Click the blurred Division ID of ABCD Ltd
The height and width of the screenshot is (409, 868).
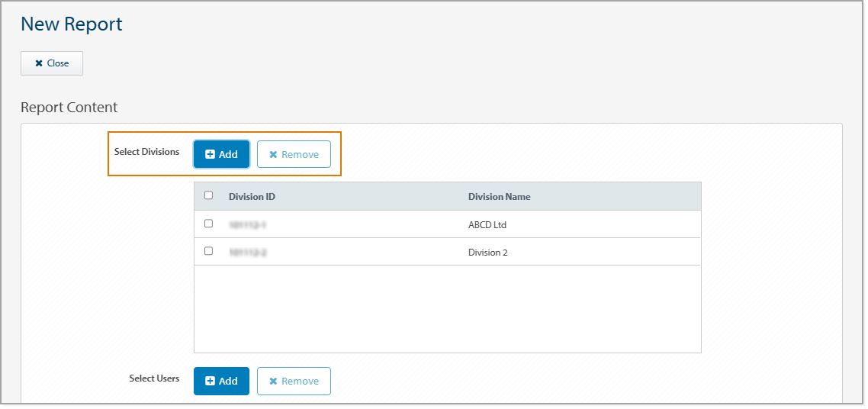pyautogui.click(x=248, y=225)
